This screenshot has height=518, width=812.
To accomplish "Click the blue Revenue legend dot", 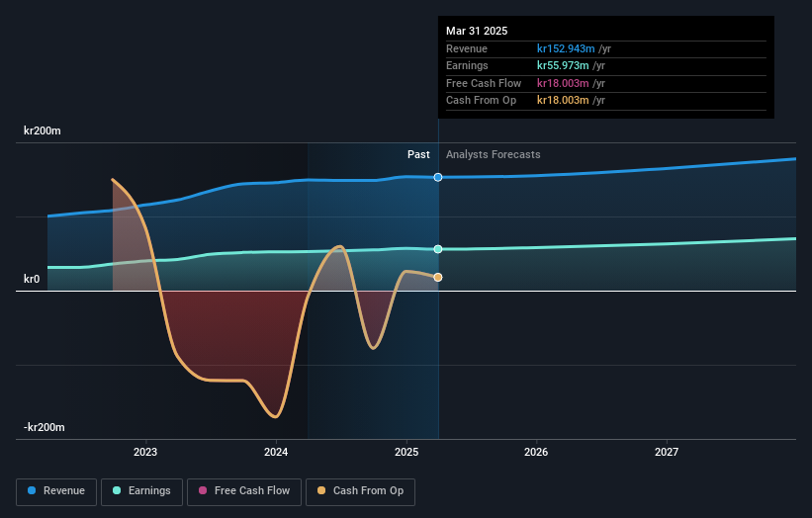I will click(x=32, y=490).
